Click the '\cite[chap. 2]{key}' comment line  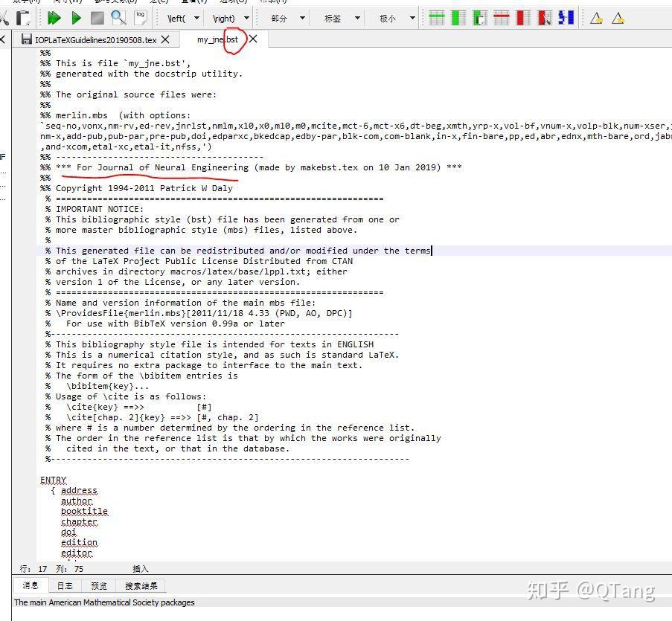pos(152,417)
